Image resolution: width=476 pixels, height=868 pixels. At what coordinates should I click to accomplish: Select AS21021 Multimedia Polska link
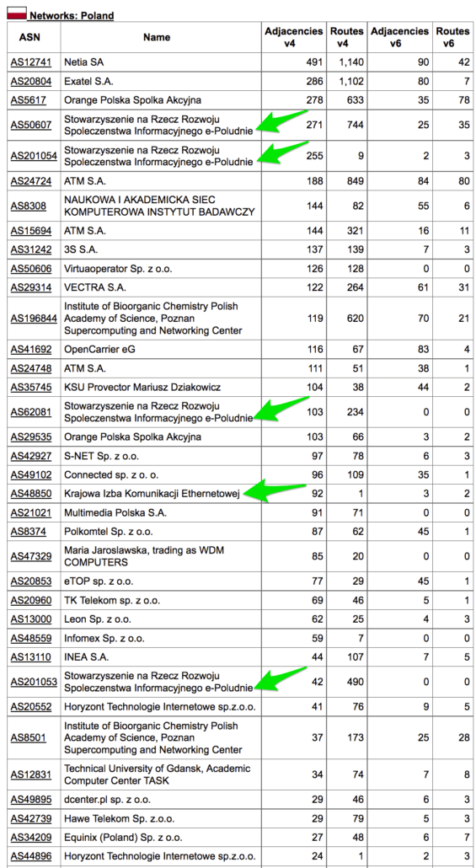pos(31,512)
